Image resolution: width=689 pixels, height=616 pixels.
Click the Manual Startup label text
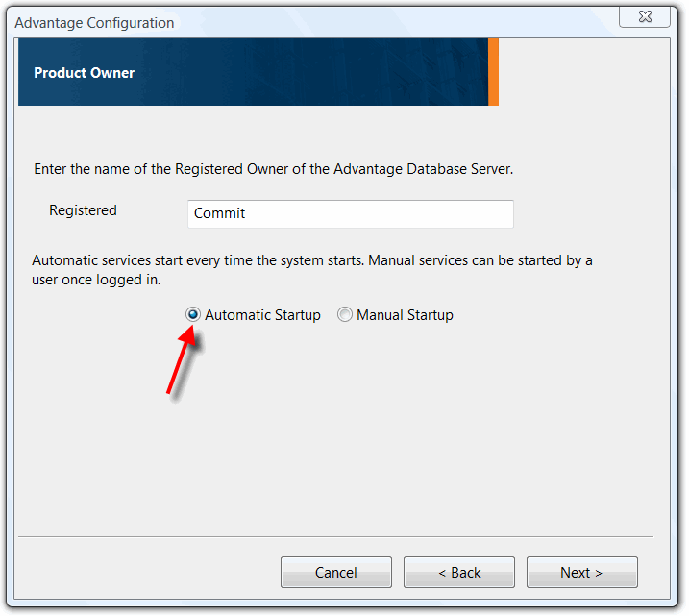pyautogui.click(x=405, y=315)
